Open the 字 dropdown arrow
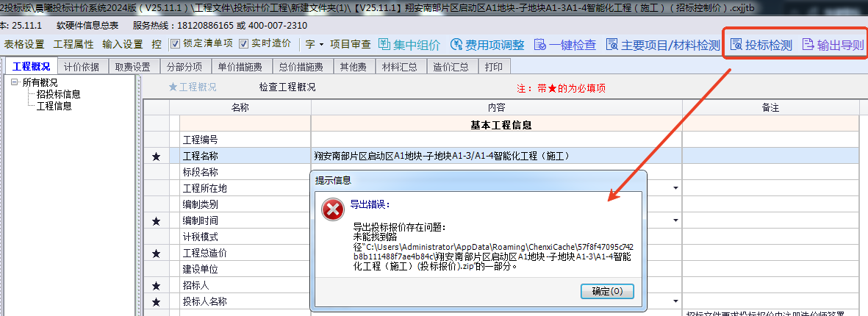 click(x=321, y=45)
